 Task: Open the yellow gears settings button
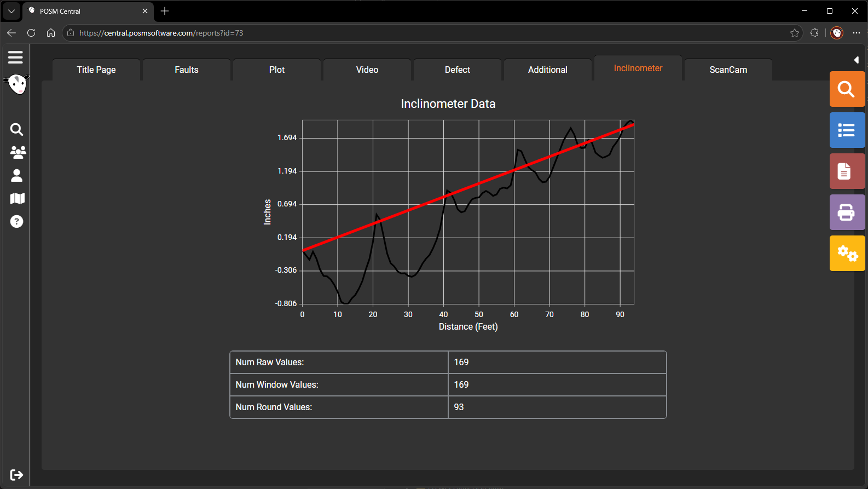pos(847,253)
